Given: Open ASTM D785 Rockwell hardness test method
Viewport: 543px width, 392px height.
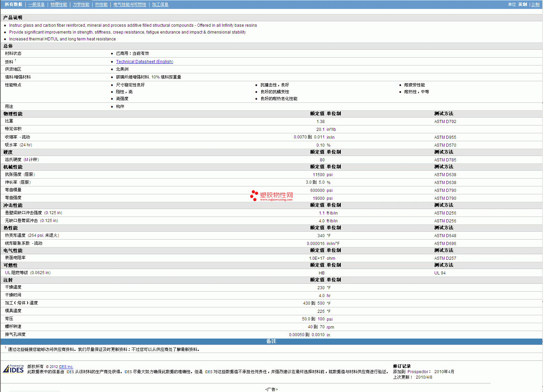Looking at the screenshot, I should [x=445, y=160].
